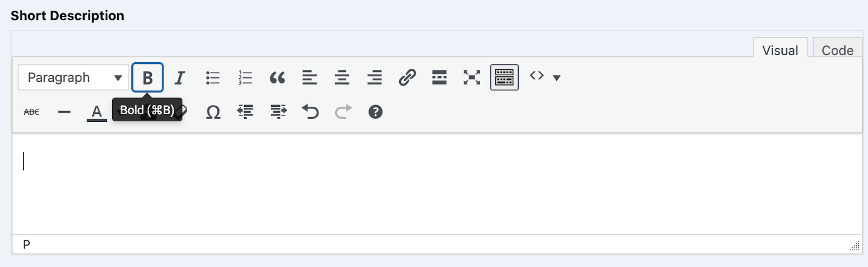
Task: Toggle Bold formatting button
Action: point(148,77)
